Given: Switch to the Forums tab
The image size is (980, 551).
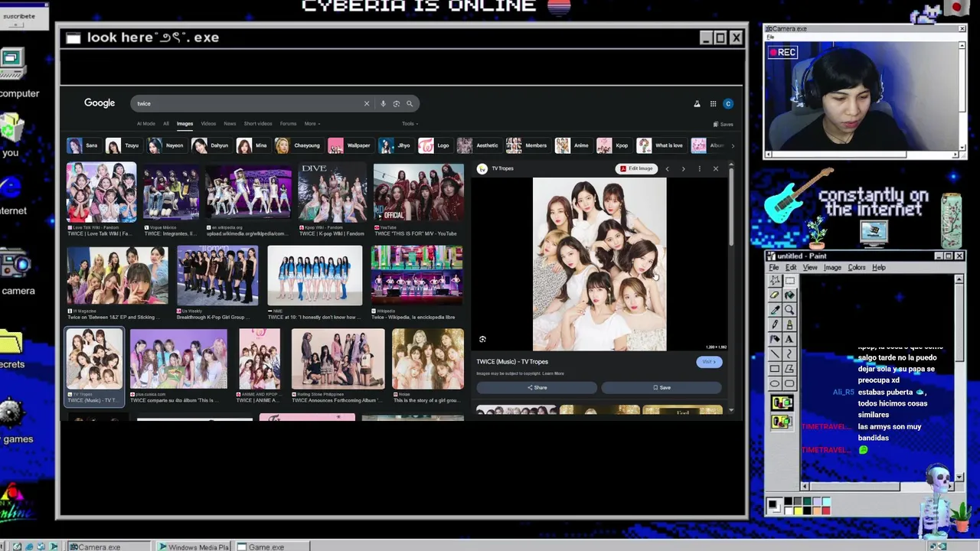Looking at the screenshot, I should pyautogui.click(x=288, y=123).
